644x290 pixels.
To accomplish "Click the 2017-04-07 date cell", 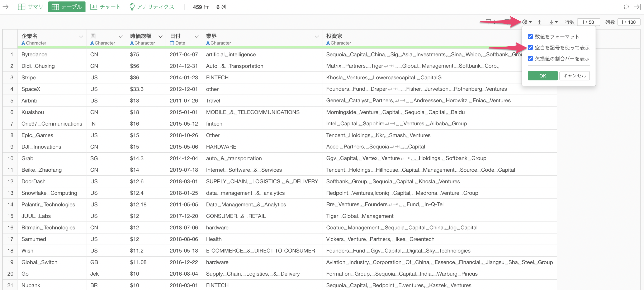I will point(184,54).
